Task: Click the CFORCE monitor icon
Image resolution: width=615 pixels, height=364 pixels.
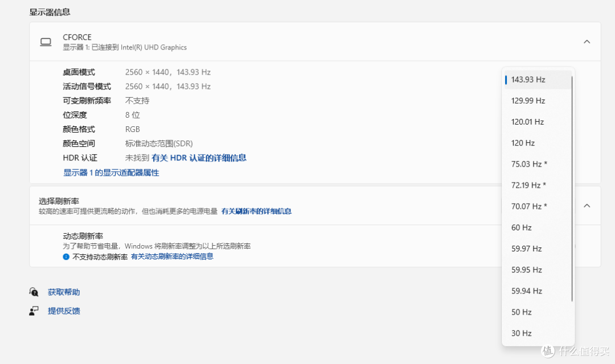Action: click(46, 42)
